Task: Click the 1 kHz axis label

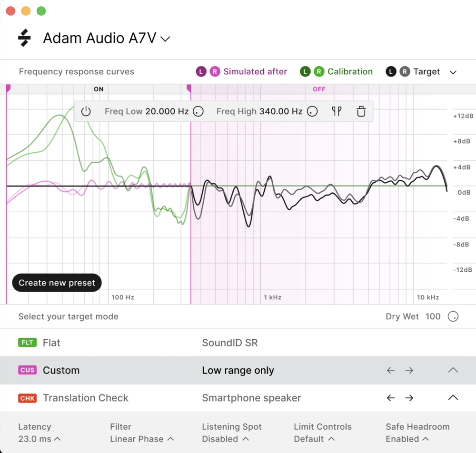Action: (273, 297)
